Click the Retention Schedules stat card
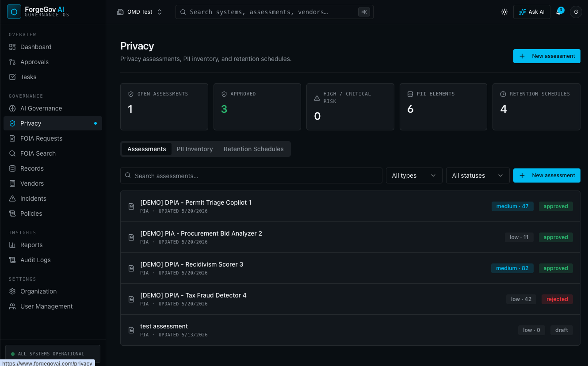The height and width of the screenshot is (366, 588). (536, 107)
